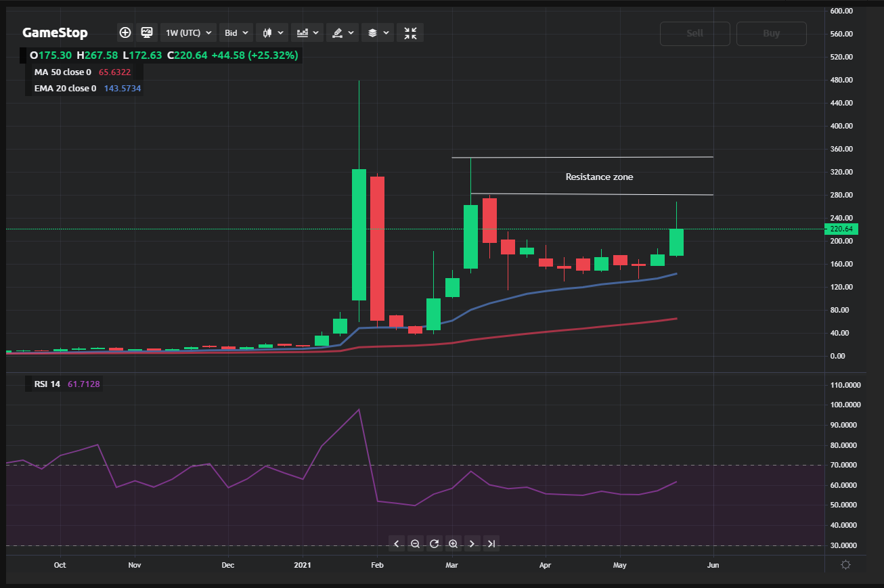Open the layers templates dropdown
The width and height of the screenshot is (884, 588).
point(377,32)
